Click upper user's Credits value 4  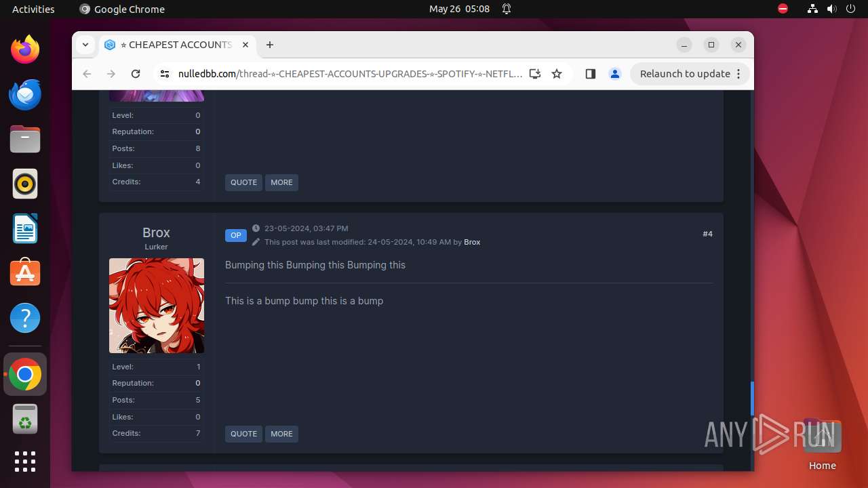point(198,182)
